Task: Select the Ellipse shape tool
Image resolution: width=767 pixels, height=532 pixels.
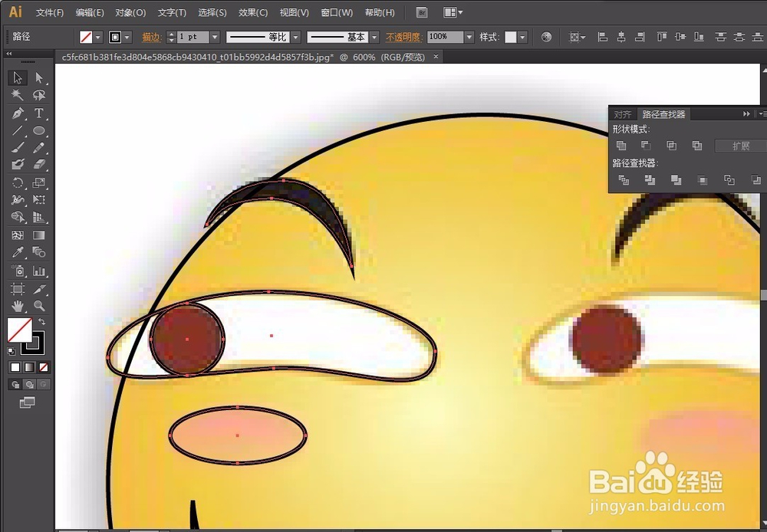Action: [x=39, y=131]
